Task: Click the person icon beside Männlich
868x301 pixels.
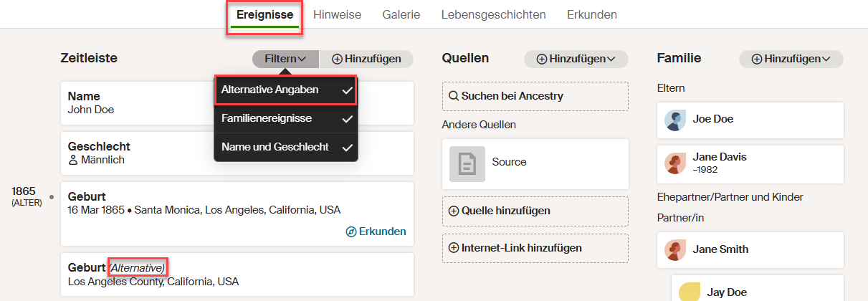Action: pos(72,160)
